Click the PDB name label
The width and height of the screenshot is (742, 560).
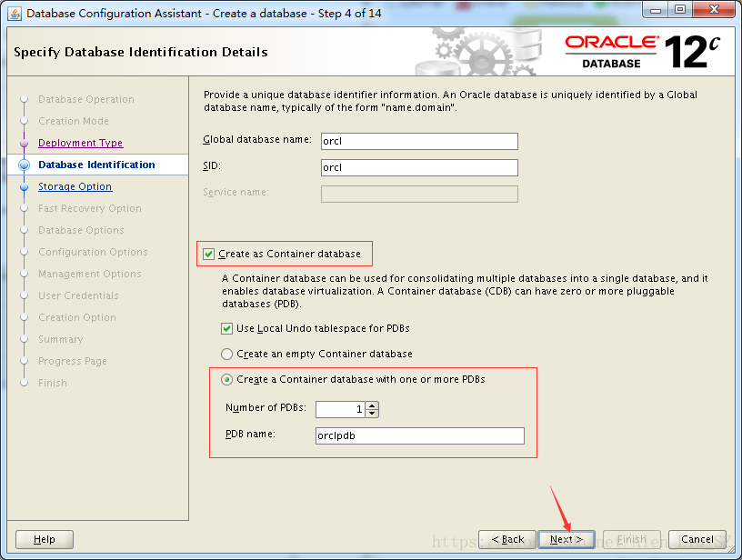click(x=250, y=434)
